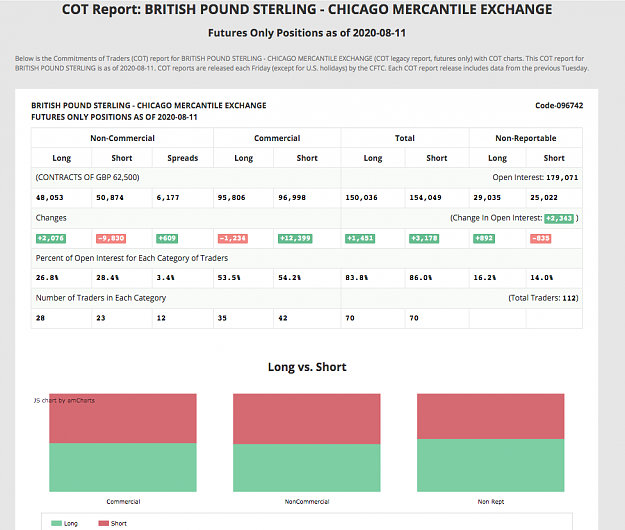Select the Spreads column header
This screenshot has width=625, height=530.
[183, 158]
